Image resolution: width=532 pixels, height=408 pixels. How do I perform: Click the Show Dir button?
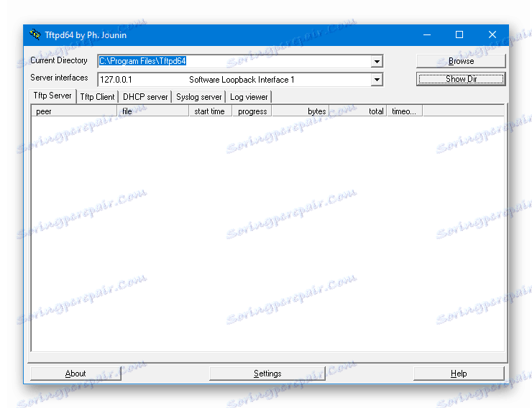tap(461, 79)
